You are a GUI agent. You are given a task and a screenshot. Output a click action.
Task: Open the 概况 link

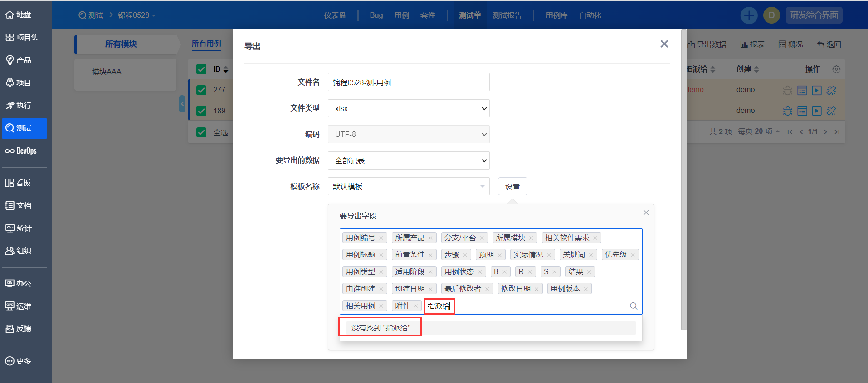click(x=790, y=44)
